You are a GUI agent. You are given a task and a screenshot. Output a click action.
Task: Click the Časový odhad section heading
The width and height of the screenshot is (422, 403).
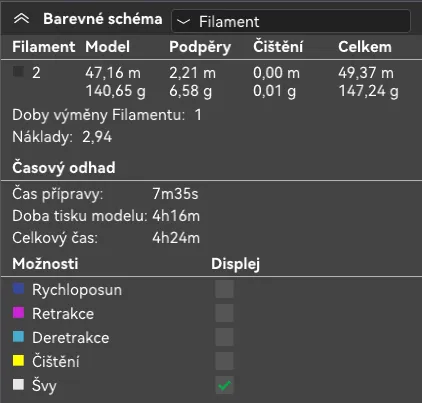point(64,167)
